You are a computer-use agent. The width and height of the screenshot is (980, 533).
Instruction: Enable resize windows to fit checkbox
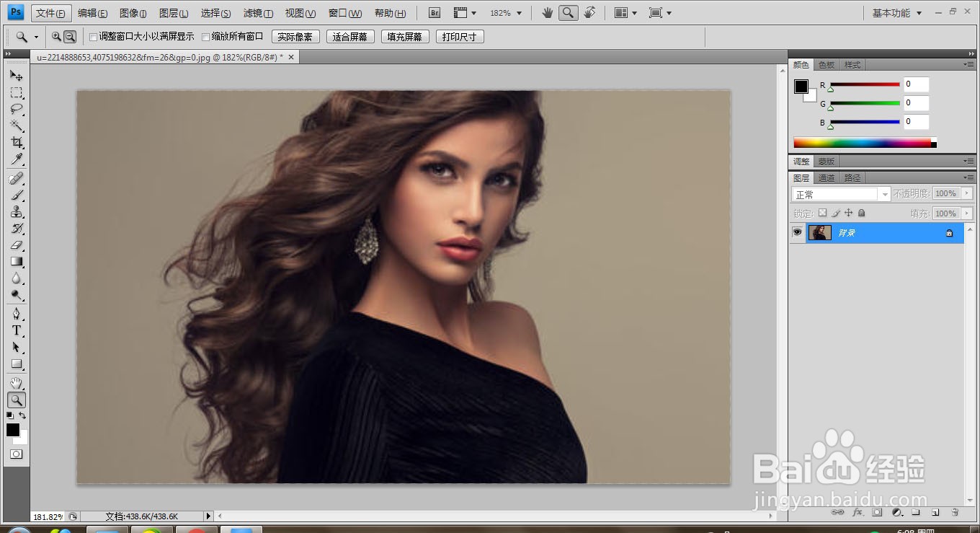93,37
